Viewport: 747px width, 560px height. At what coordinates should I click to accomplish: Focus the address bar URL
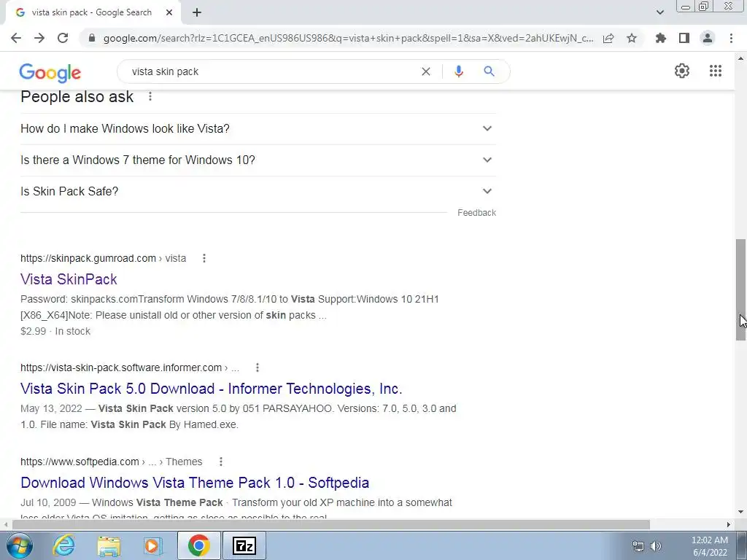(x=348, y=38)
